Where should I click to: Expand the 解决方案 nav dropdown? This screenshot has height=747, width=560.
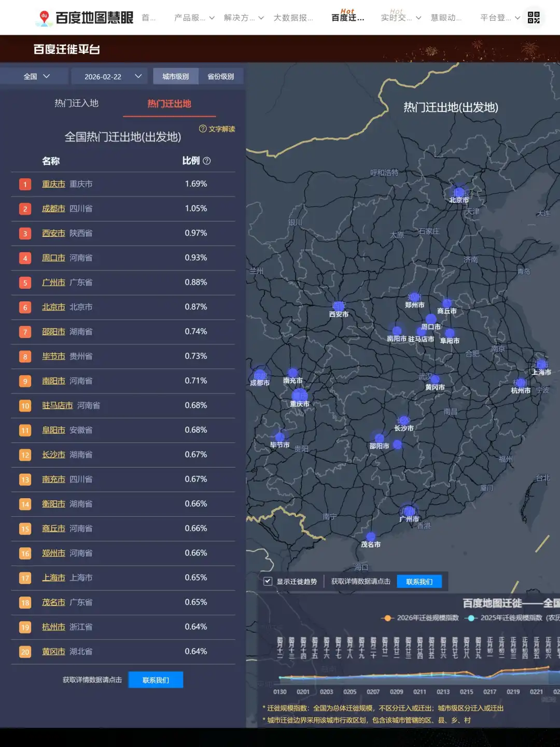coord(244,18)
